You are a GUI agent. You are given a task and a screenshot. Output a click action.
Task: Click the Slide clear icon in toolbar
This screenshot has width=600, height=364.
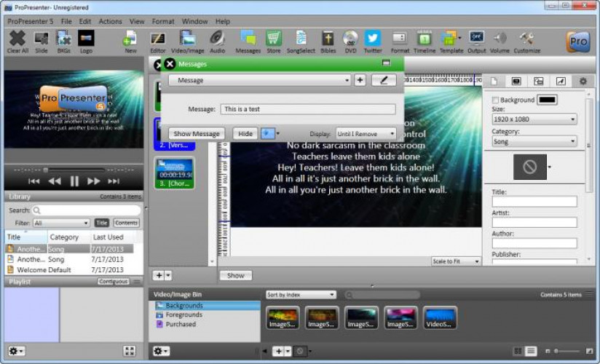click(x=41, y=41)
